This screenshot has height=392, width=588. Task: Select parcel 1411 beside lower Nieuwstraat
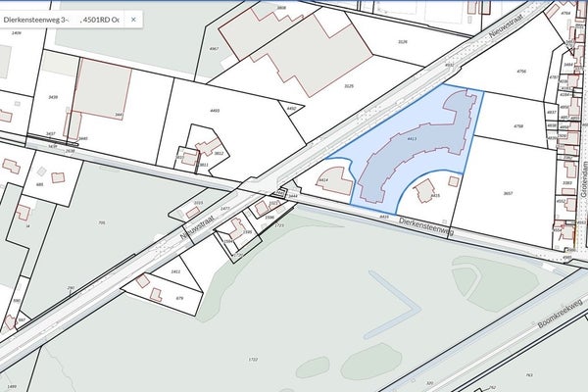[x=175, y=271]
